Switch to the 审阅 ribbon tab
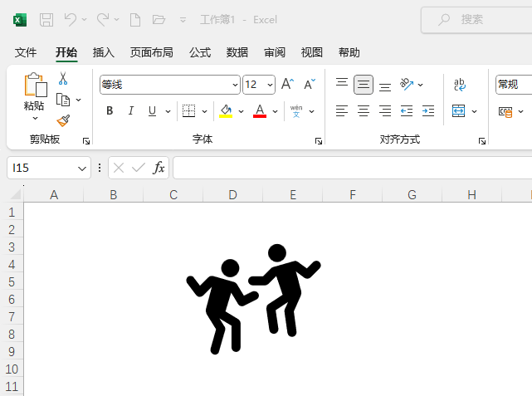This screenshot has width=532, height=396. 275,52
